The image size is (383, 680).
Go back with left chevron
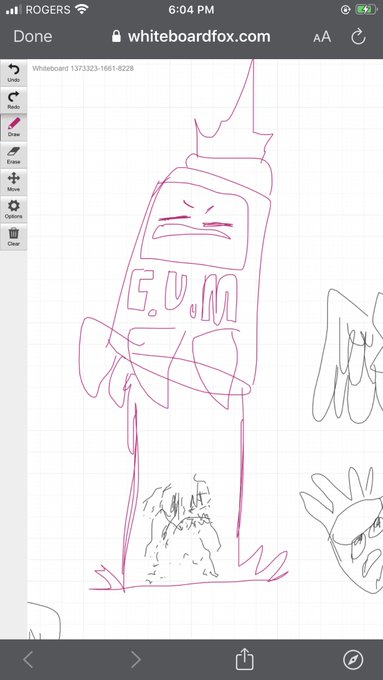[28, 660]
